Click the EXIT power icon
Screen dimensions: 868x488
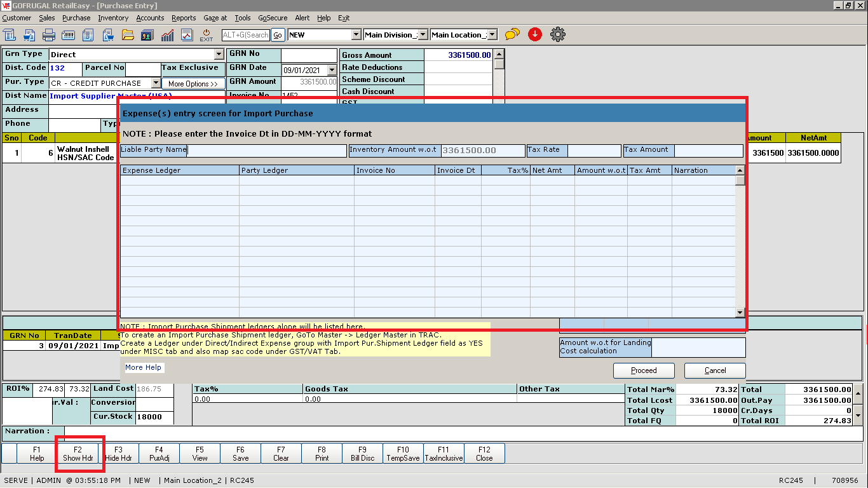[x=207, y=35]
